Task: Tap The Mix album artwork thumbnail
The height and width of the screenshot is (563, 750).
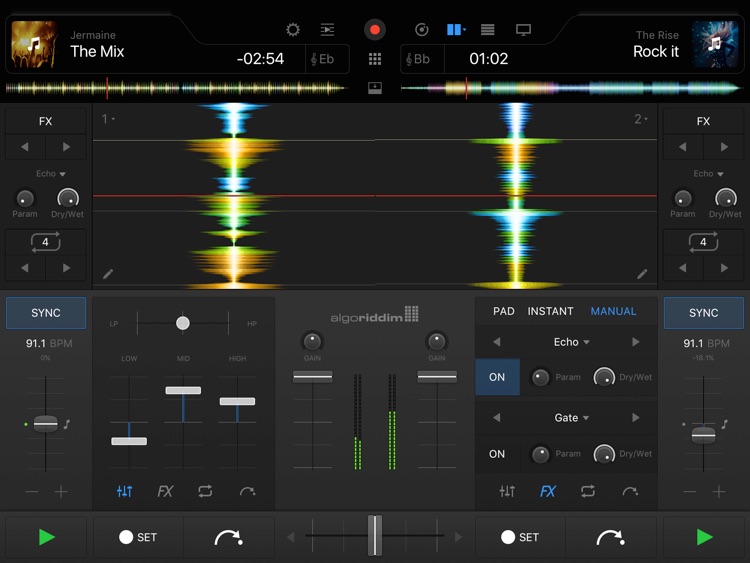Action: [x=34, y=43]
